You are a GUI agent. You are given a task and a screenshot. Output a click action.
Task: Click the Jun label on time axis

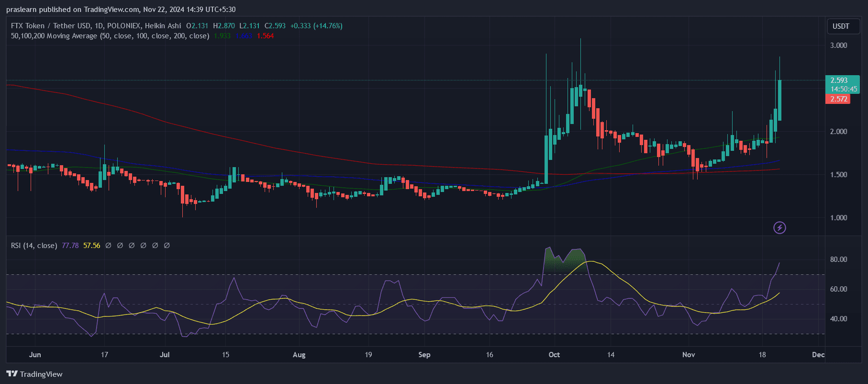click(x=35, y=355)
